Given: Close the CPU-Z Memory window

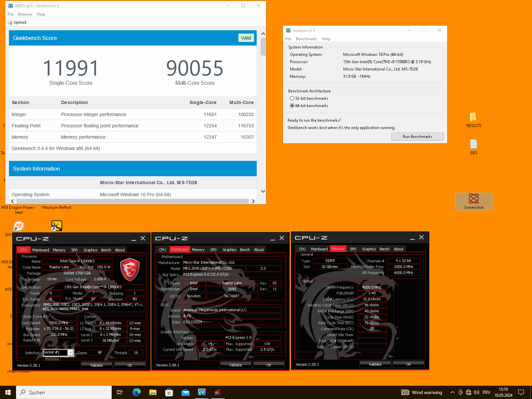Looking at the screenshot, I should tap(421, 237).
